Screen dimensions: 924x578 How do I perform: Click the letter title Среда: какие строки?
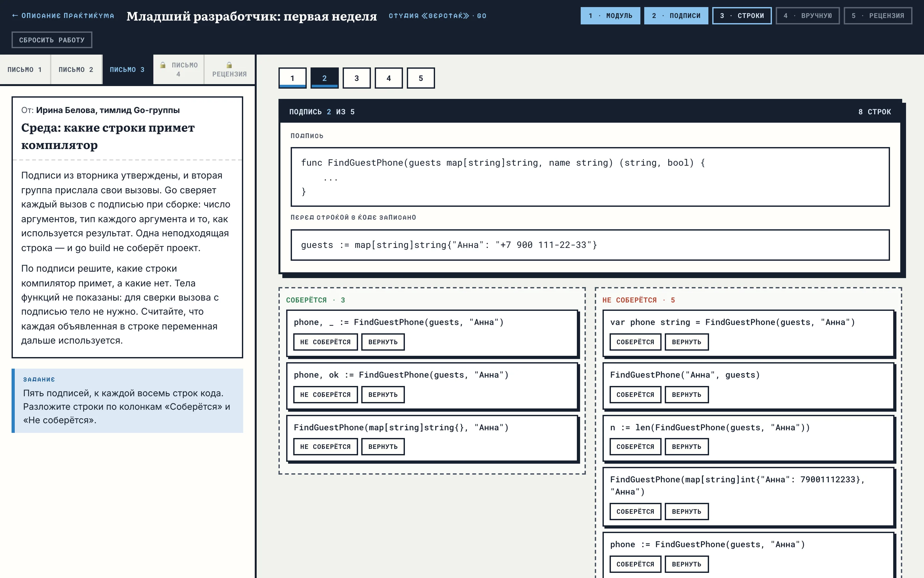coord(108,136)
